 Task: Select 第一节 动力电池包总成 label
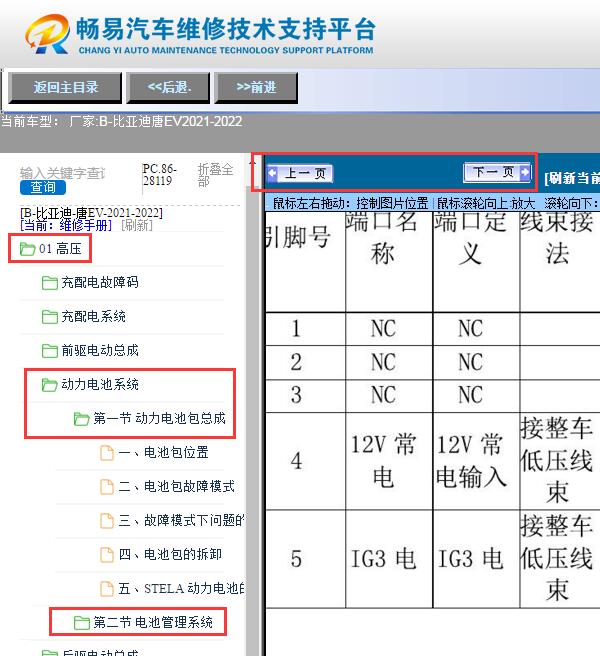(159, 418)
